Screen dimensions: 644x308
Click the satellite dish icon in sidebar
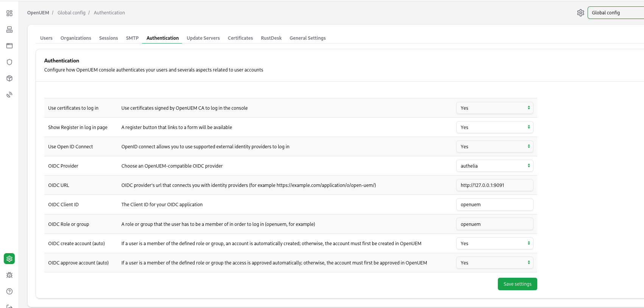[x=9, y=95]
